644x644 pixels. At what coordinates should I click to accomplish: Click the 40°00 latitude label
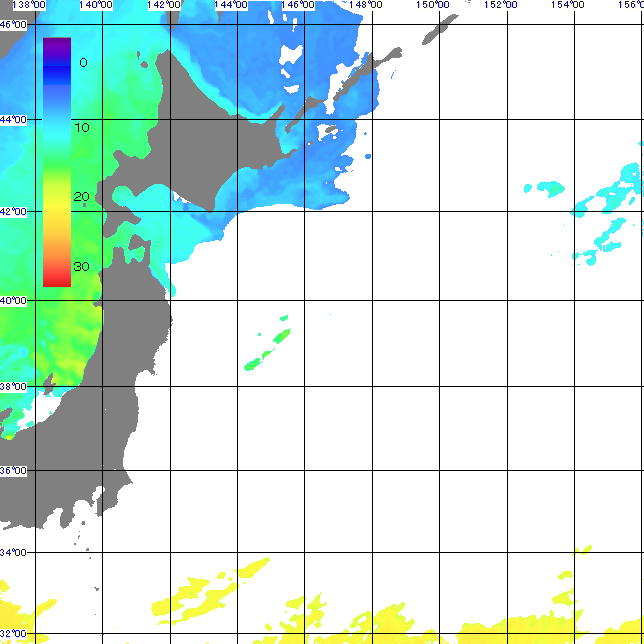[x=14, y=301]
